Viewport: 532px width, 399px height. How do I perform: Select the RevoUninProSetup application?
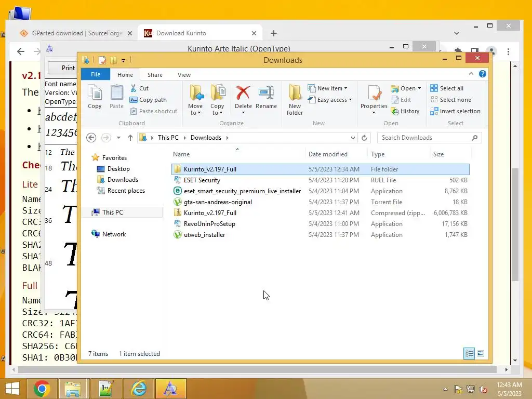tap(320, 223)
